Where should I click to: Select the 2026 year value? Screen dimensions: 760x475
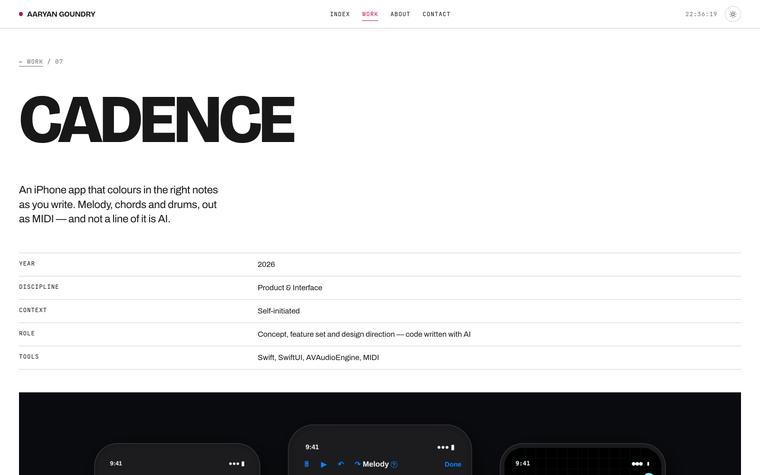point(266,264)
